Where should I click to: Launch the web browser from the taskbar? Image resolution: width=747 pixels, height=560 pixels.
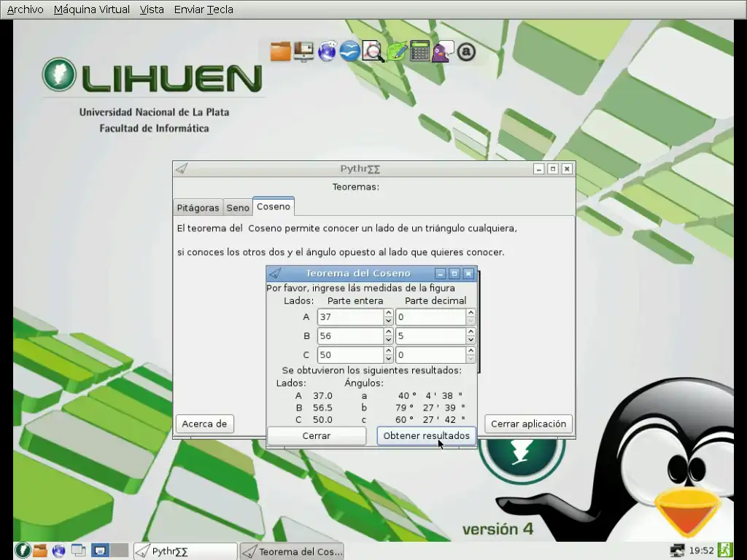click(59, 551)
